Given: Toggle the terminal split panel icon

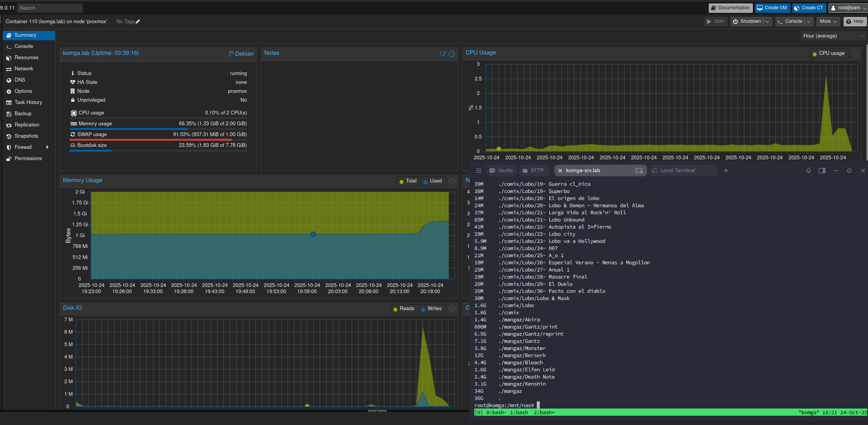Looking at the screenshot, I should [822, 171].
